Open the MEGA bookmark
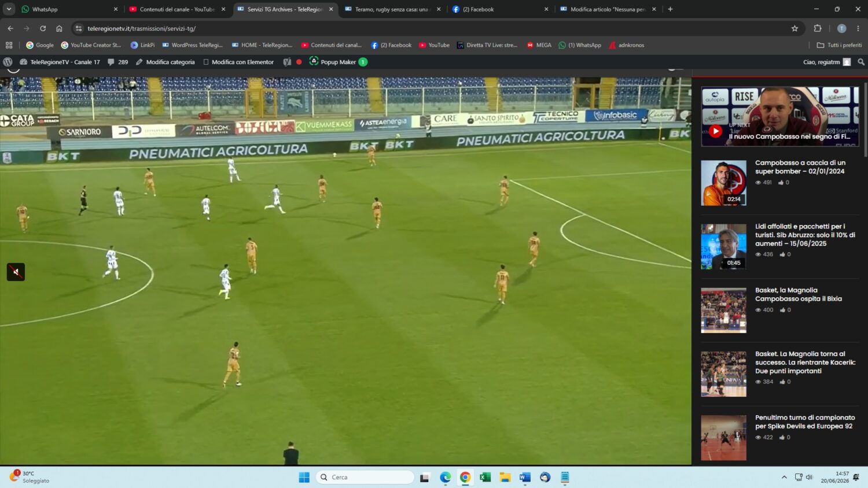Screen dimensions: 868x488 (539, 45)
